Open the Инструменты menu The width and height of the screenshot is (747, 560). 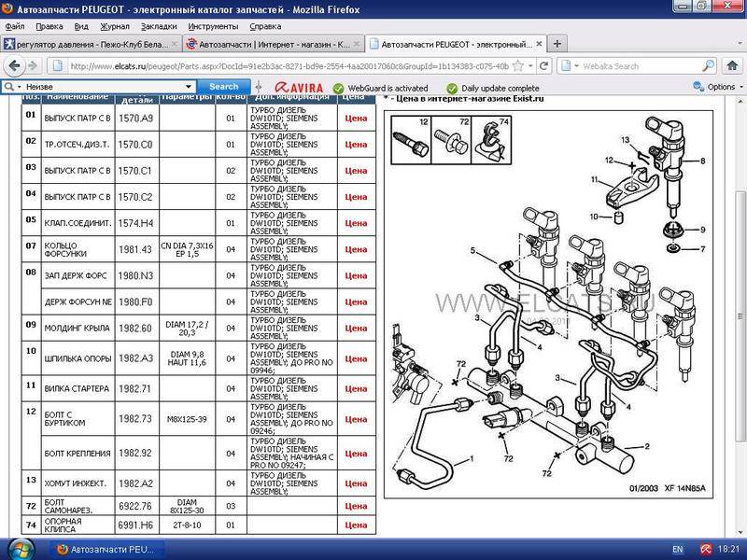(x=212, y=27)
